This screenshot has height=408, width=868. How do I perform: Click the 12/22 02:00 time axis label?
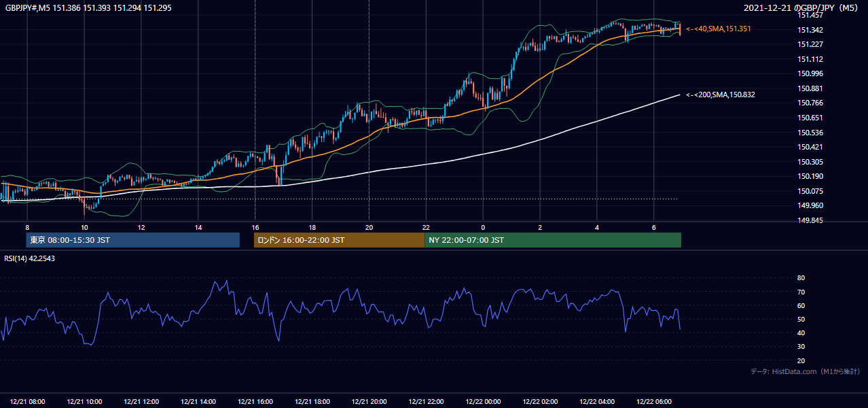click(x=541, y=402)
